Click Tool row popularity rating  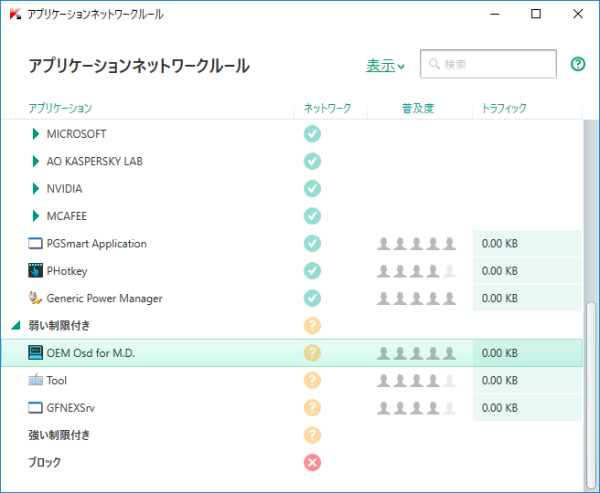(416, 380)
